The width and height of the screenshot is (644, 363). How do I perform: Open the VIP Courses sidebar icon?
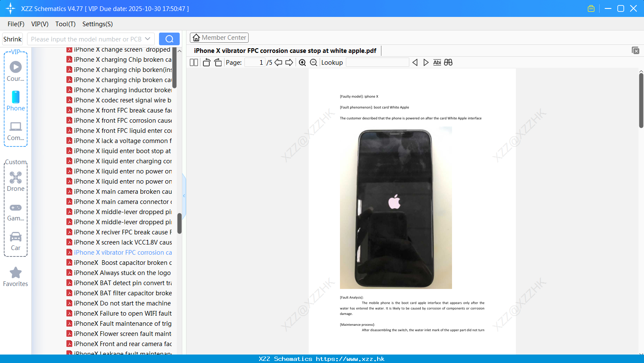point(16,71)
